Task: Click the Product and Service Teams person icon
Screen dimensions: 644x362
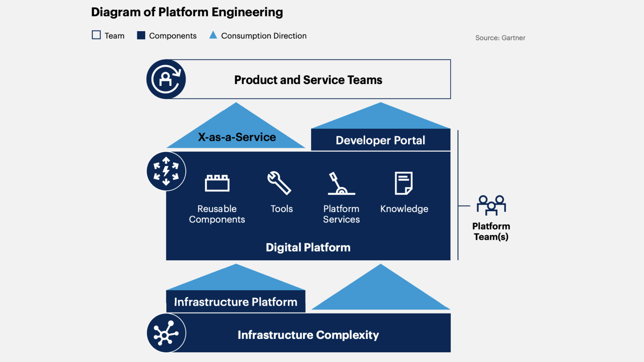Action: (166, 79)
